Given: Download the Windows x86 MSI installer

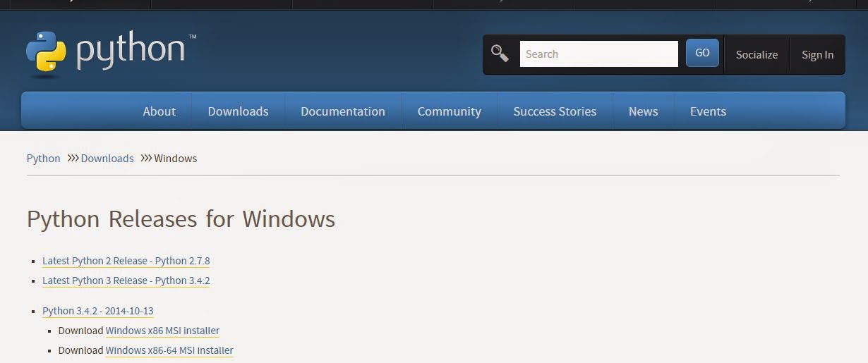Looking at the screenshot, I should pyautogui.click(x=162, y=331).
